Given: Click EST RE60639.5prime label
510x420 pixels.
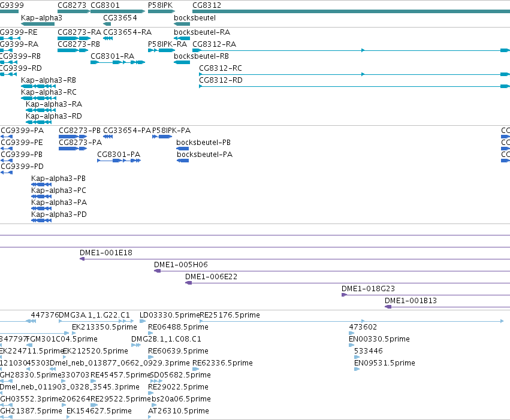Looking at the screenshot, I should click(178, 351).
